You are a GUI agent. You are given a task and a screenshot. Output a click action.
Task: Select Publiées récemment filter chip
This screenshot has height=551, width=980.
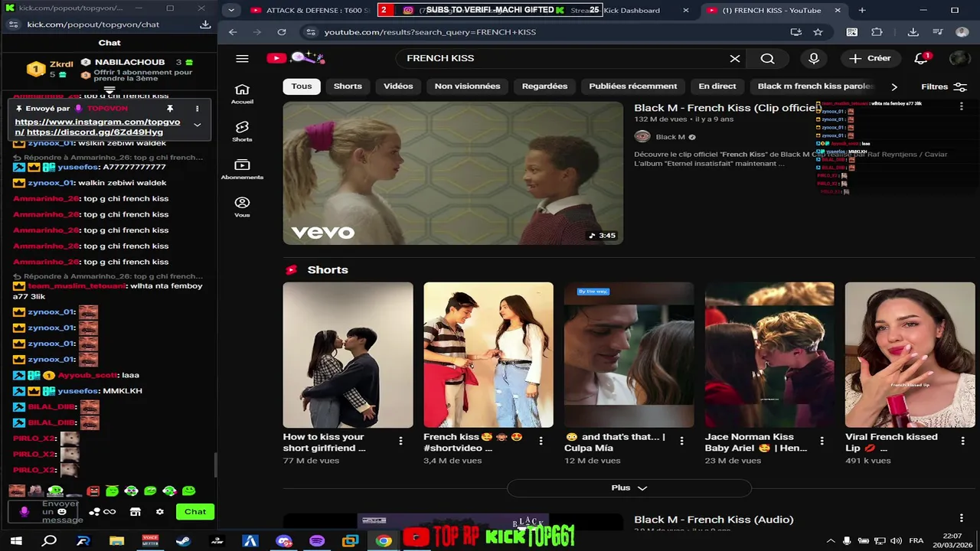(x=633, y=86)
